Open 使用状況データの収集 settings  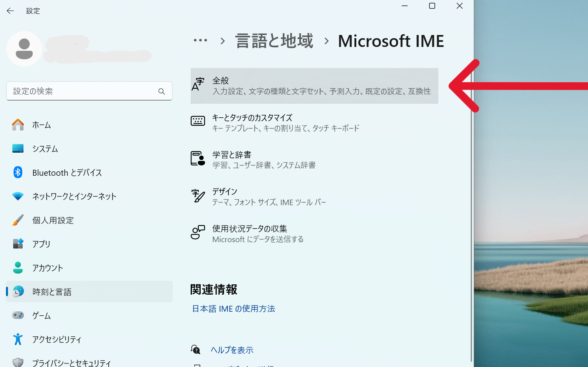click(315, 233)
